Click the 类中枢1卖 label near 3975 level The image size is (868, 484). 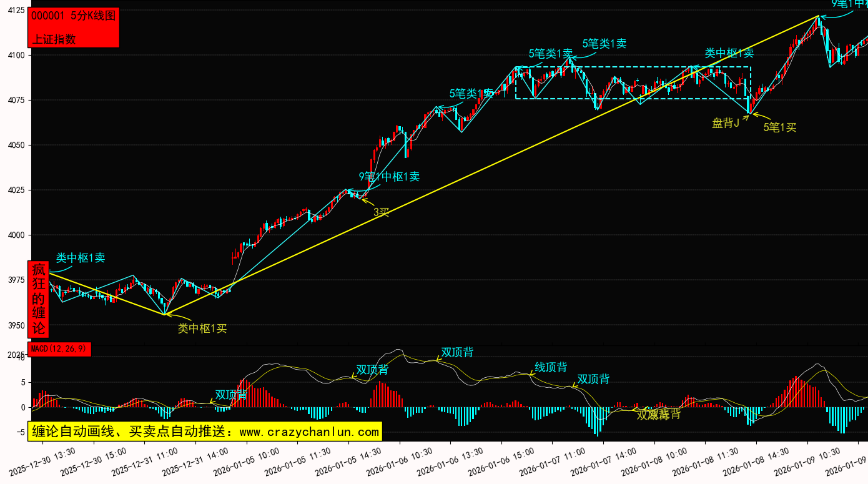click(x=81, y=257)
